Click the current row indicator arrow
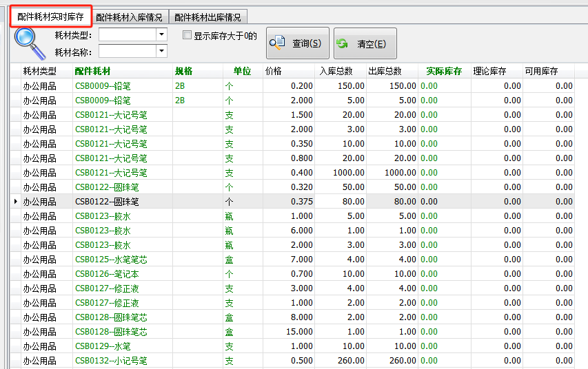The height and width of the screenshot is (369, 588). pyautogui.click(x=15, y=202)
